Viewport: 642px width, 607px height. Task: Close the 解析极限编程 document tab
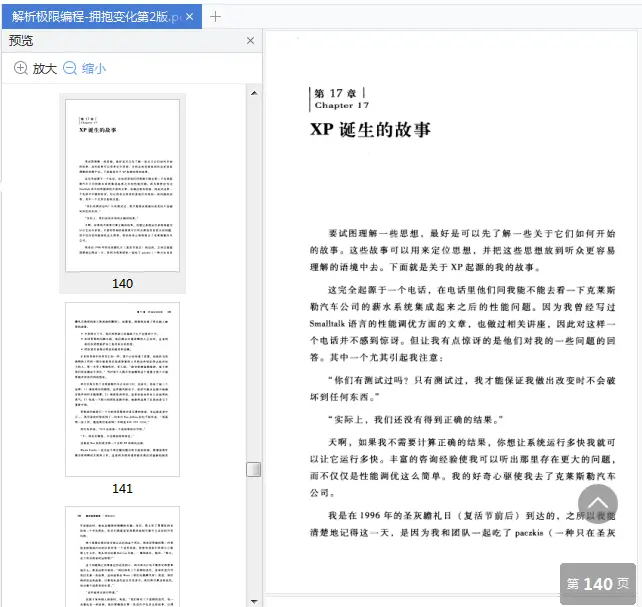[189, 17]
